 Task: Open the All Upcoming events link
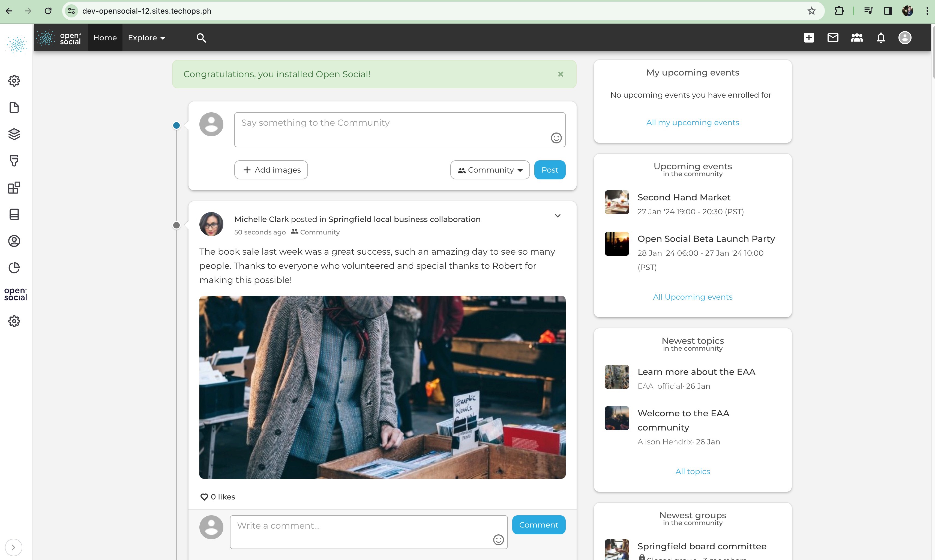[692, 297]
